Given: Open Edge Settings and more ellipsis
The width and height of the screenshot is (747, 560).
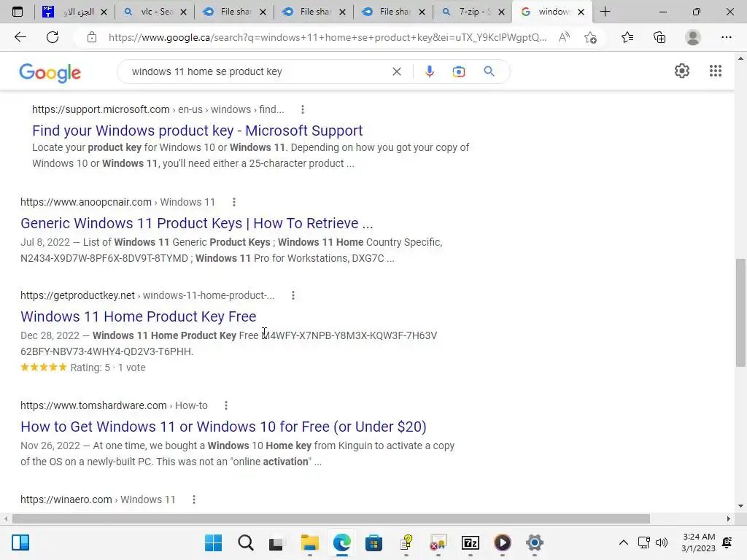Looking at the screenshot, I should [726, 37].
